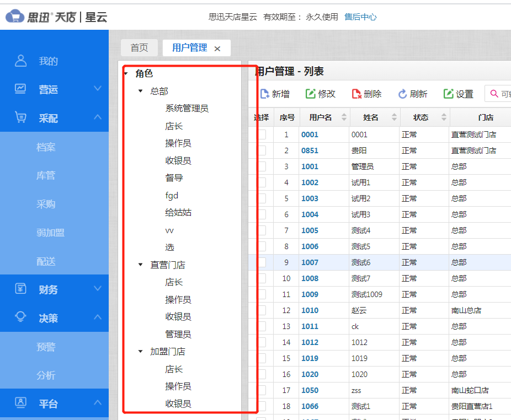Click the 新增 (add) icon button
This screenshot has width=511, height=420.
[265, 94]
